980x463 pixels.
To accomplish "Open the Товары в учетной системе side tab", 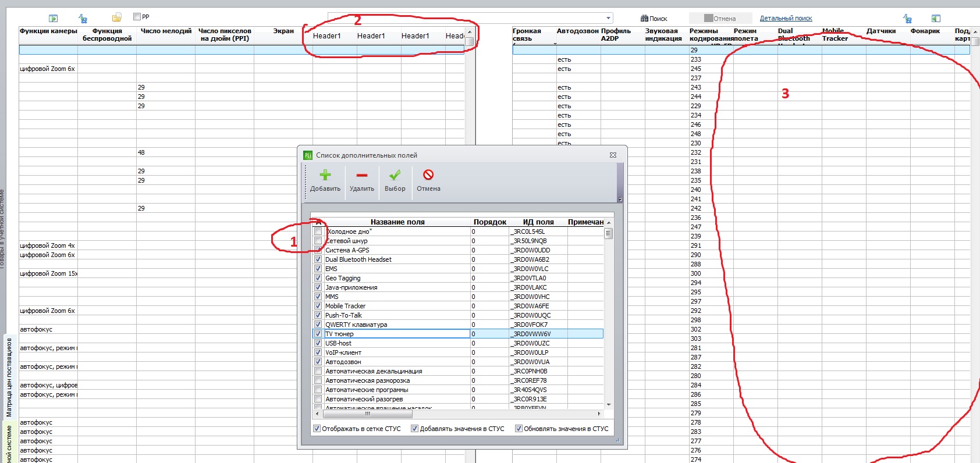I will point(2,229).
